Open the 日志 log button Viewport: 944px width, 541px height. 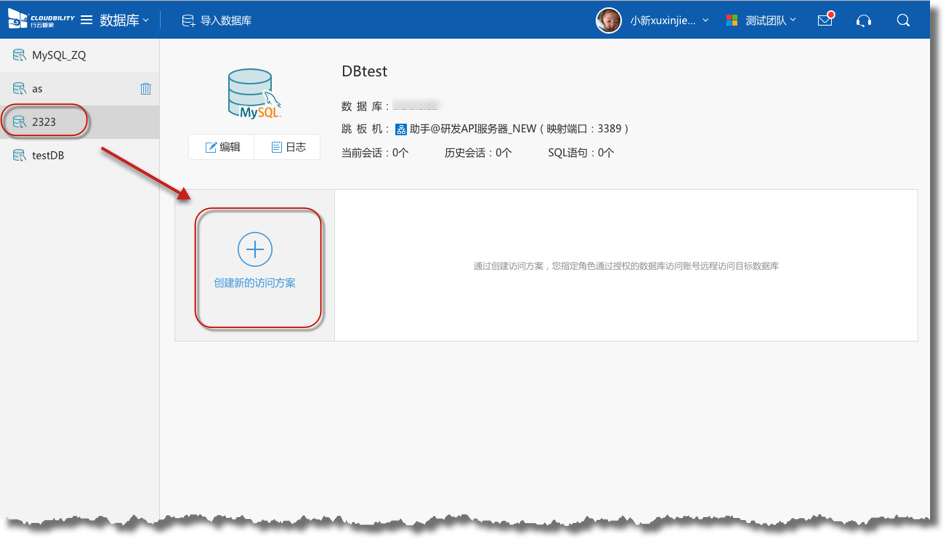[x=288, y=147]
